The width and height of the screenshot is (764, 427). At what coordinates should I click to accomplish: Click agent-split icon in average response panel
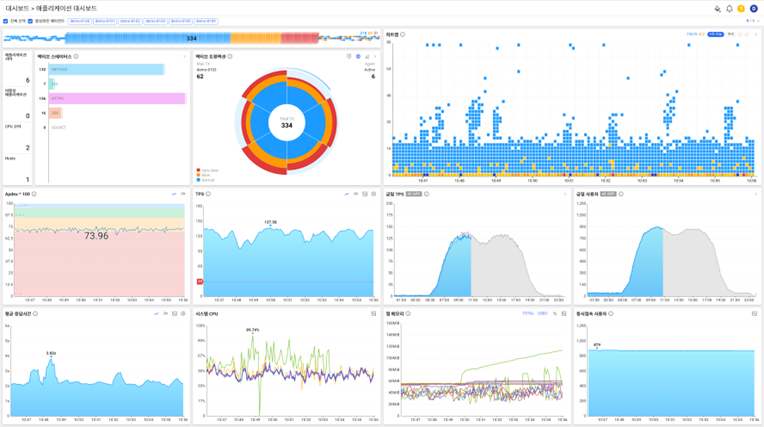pyautogui.click(x=166, y=314)
